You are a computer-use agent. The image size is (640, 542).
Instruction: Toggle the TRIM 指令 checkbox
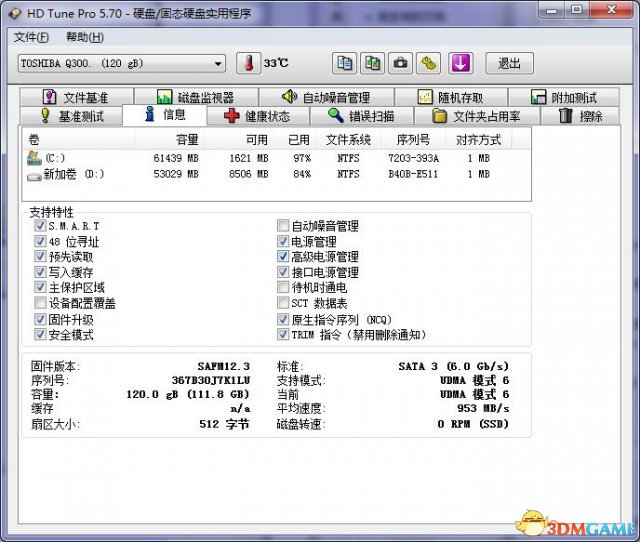pos(283,335)
